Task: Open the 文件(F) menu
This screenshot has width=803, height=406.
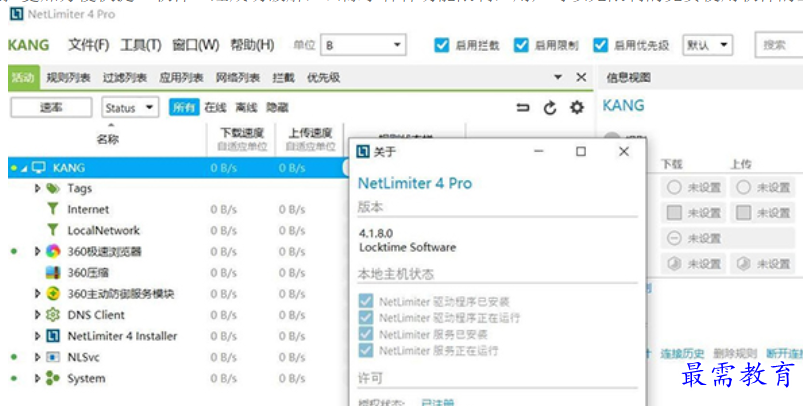Action: (89, 45)
